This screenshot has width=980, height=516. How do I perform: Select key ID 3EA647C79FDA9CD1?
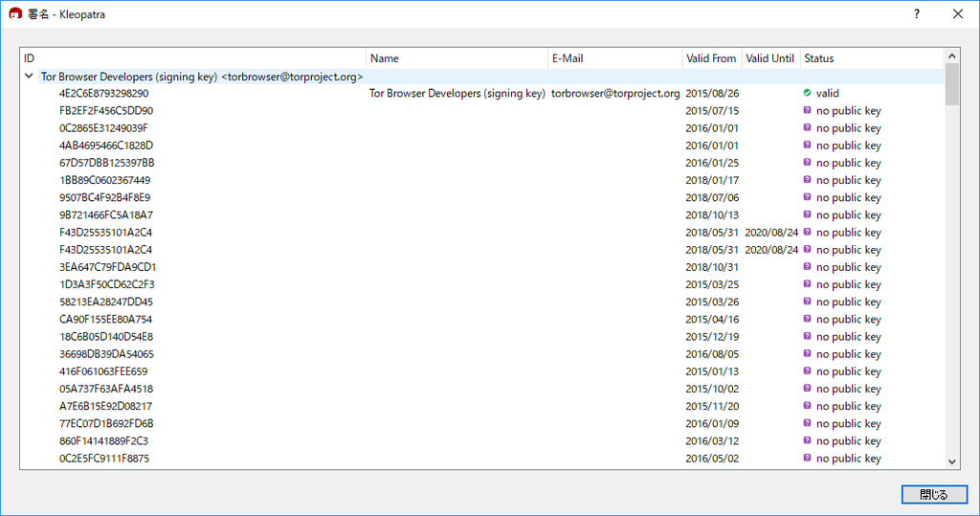(107, 267)
